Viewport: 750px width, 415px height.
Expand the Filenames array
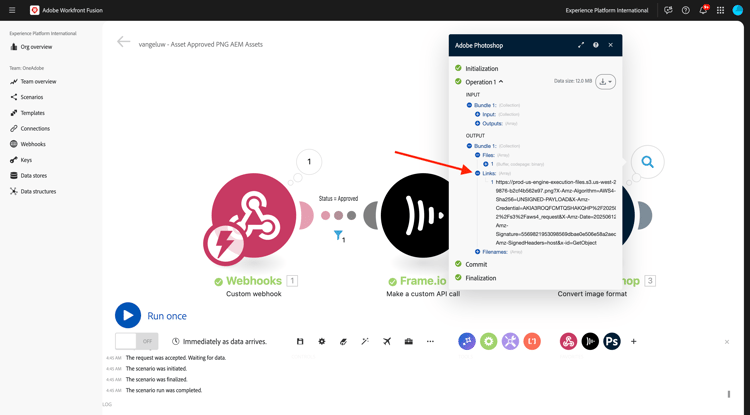pos(477,251)
